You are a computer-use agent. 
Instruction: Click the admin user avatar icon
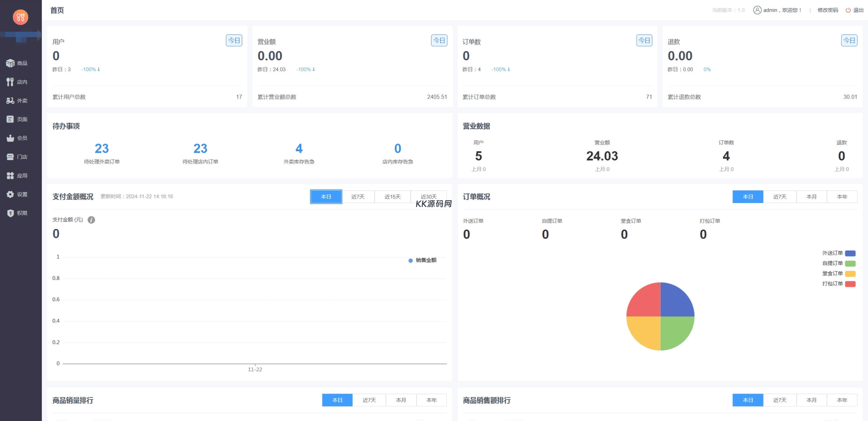(757, 10)
